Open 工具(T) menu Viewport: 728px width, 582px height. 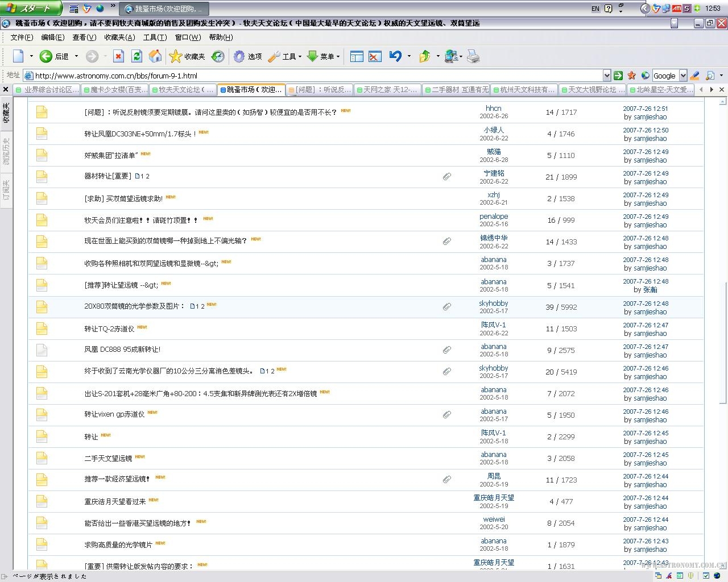(x=155, y=38)
